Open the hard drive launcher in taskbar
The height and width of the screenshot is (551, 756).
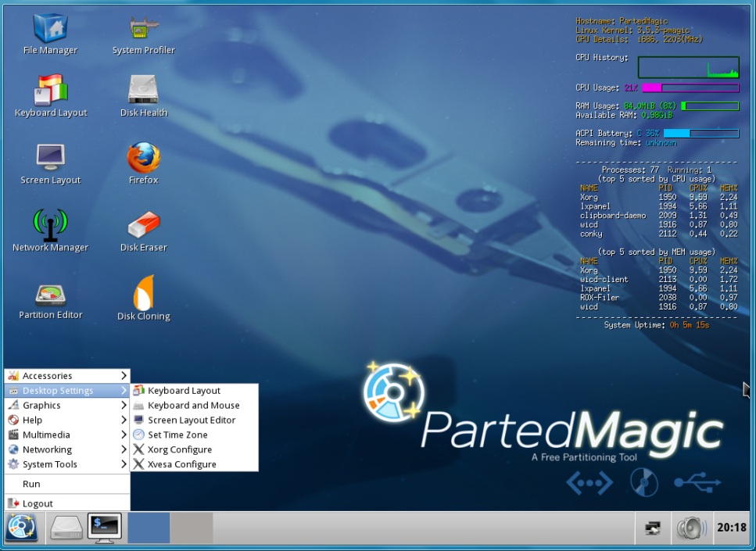point(66,528)
